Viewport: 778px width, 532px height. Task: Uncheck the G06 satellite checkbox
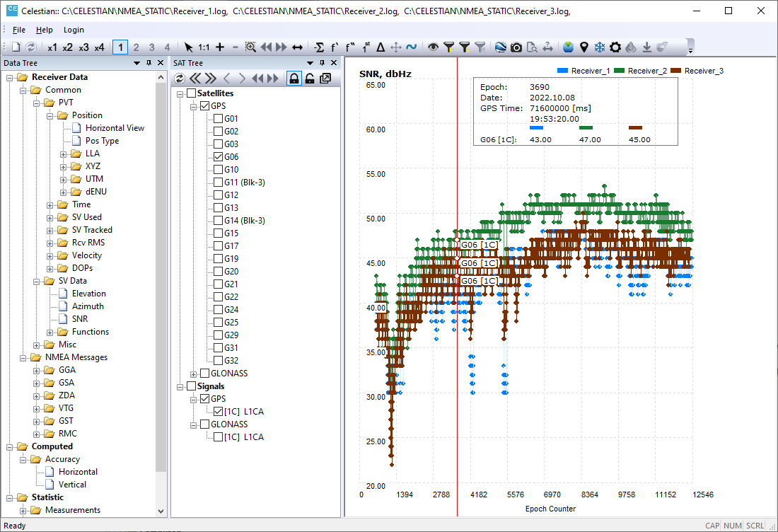click(218, 157)
